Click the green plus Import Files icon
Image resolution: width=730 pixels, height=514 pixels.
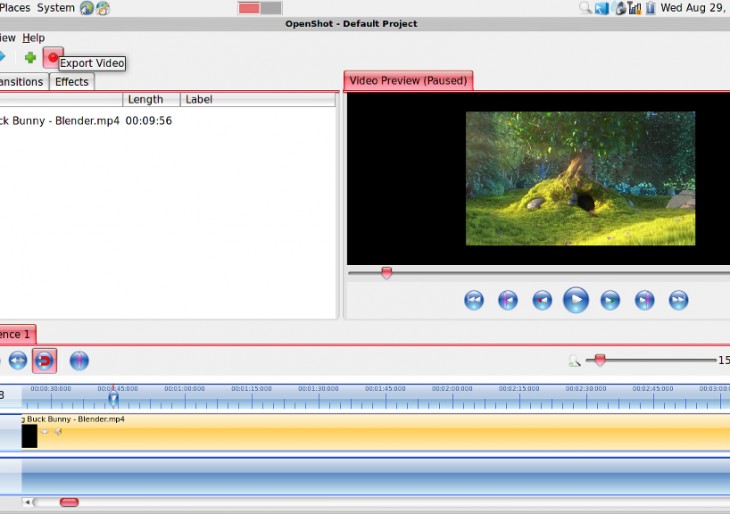[30, 57]
